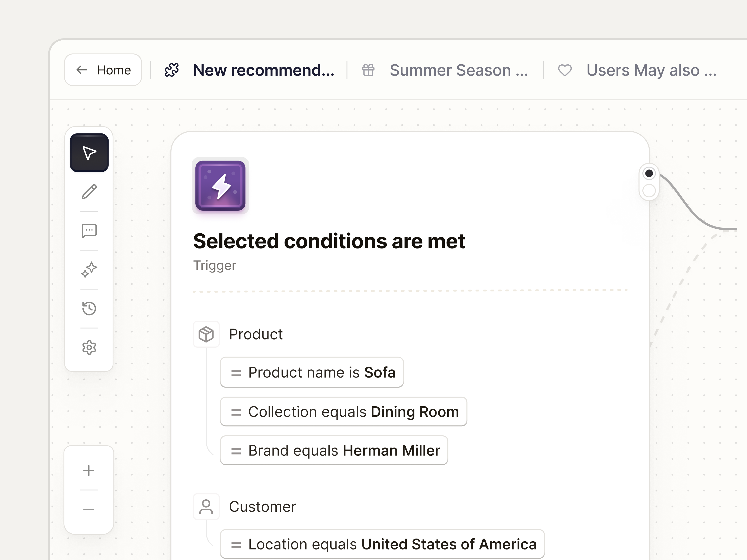Click the heart icon on Users tab
The width and height of the screenshot is (747, 560).
565,70
